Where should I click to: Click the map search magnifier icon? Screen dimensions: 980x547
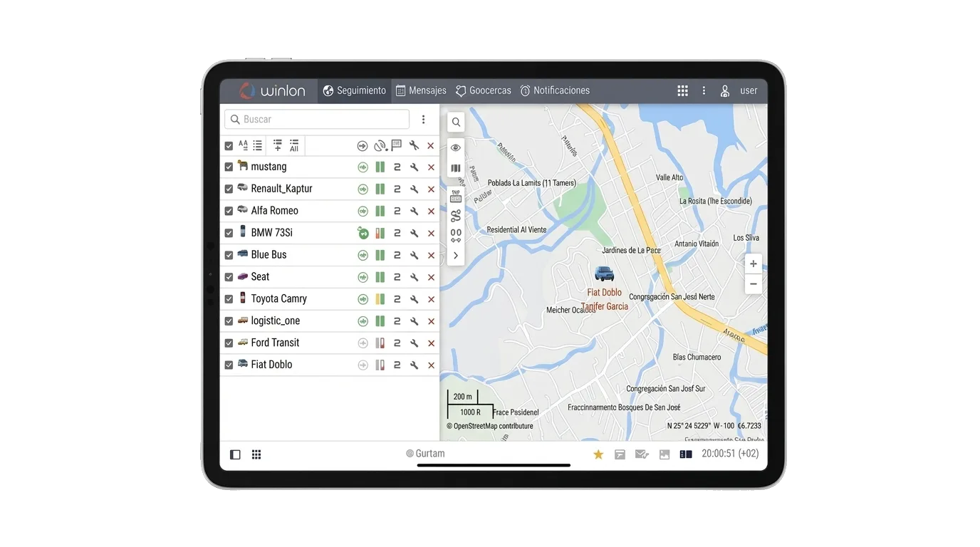[x=456, y=123]
